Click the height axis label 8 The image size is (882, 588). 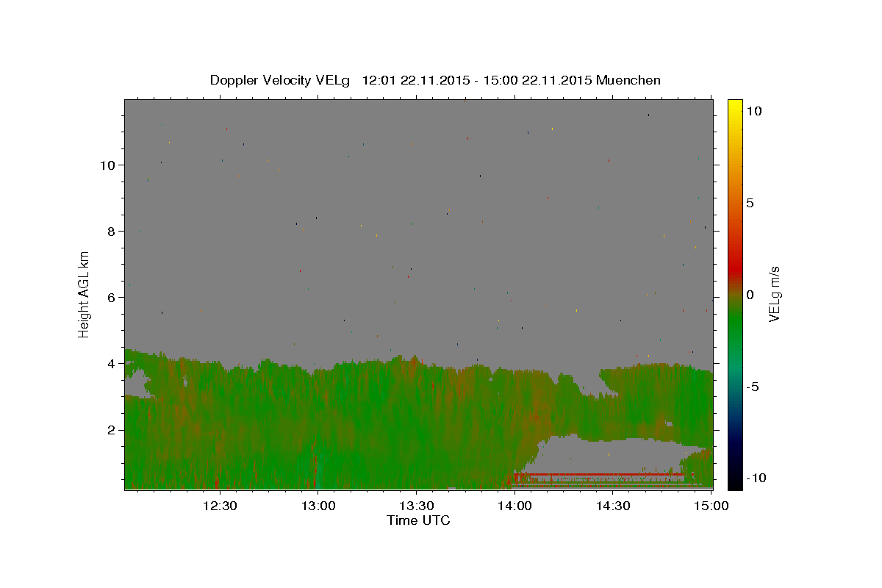[x=111, y=231]
